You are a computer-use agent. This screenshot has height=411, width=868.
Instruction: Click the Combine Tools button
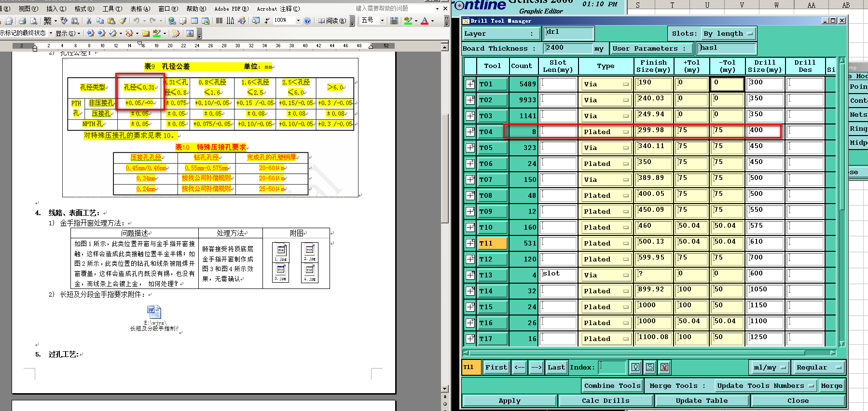(612, 385)
